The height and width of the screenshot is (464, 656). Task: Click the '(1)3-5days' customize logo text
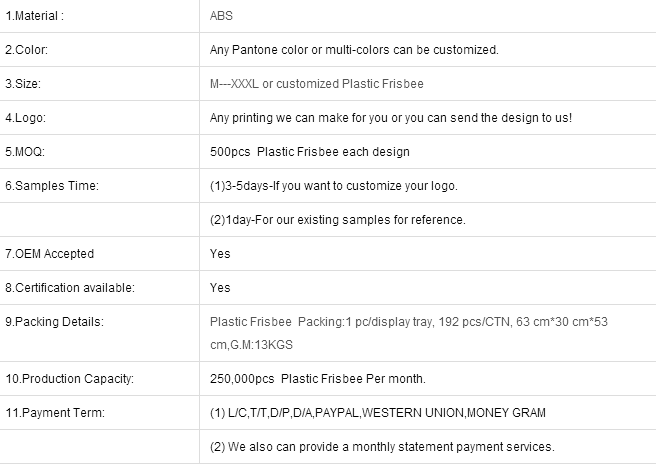coord(333,185)
